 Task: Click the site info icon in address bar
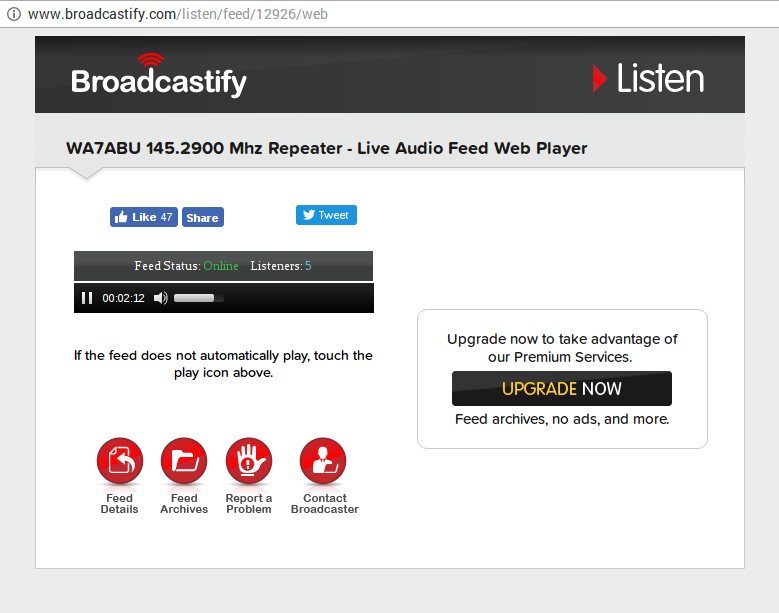tap(14, 14)
